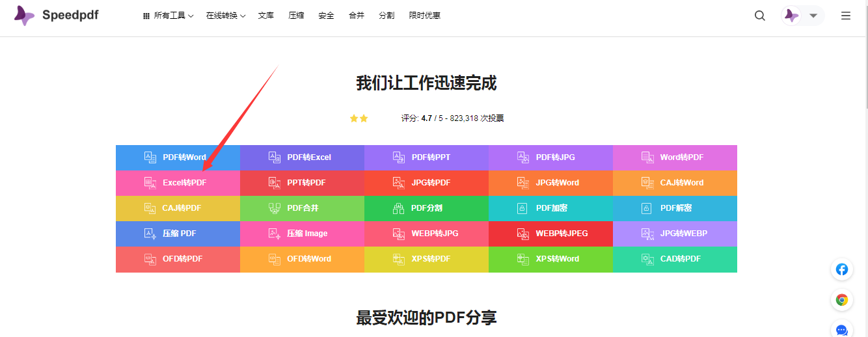
Task: Expand the 所有工具 dropdown
Action: pos(168,16)
